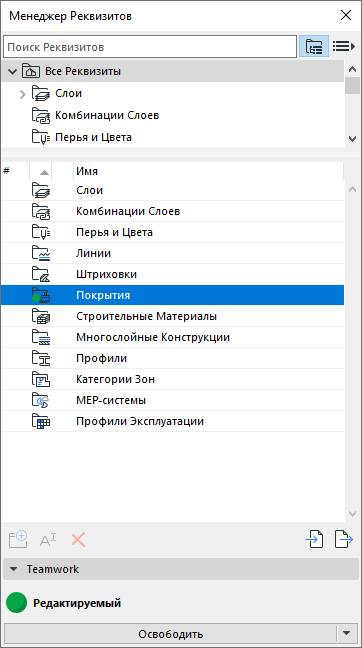Click the Штриховки folder icon
This screenshot has height=648, width=362.
[41, 274]
